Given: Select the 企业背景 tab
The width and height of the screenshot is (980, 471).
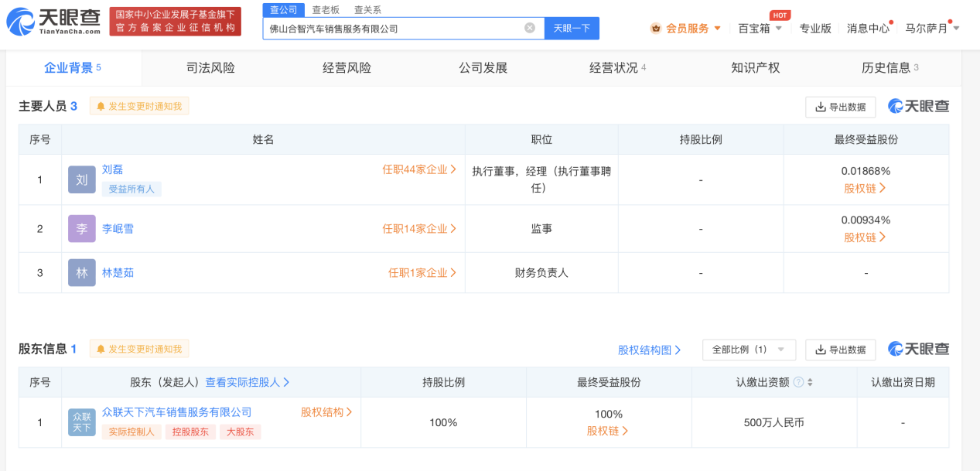Looking at the screenshot, I should point(73,68).
